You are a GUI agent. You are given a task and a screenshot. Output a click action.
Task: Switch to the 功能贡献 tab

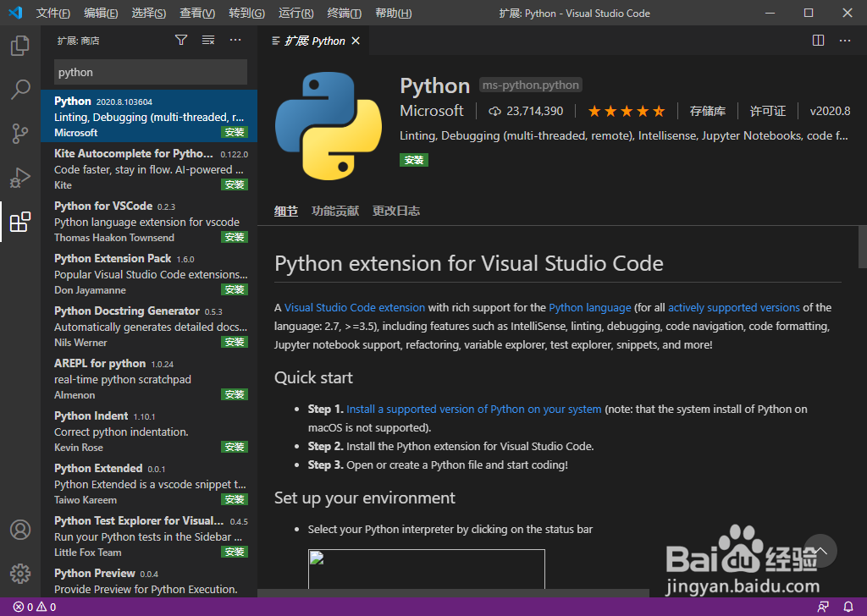pyautogui.click(x=335, y=211)
